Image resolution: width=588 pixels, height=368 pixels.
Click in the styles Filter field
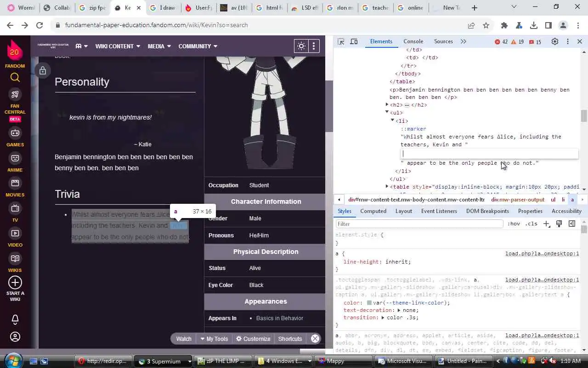(x=419, y=224)
